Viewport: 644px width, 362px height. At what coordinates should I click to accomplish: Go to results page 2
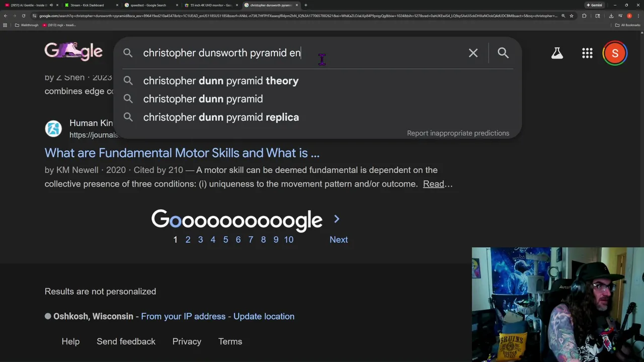click(188, 240)
